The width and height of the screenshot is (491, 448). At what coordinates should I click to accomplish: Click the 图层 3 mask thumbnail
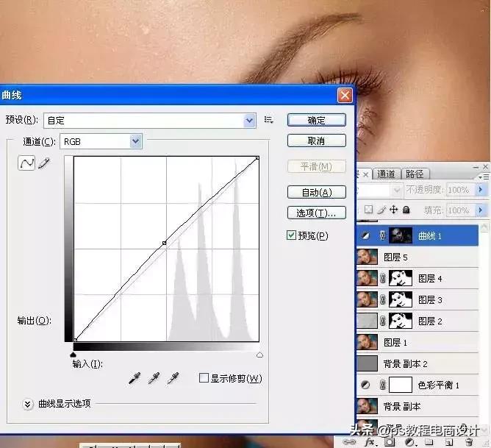(401, 300)
